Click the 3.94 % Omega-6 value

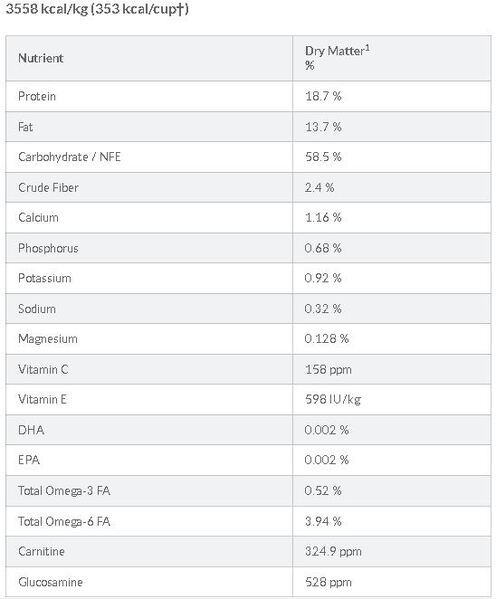pyautogui.click(x=323, y=521)
